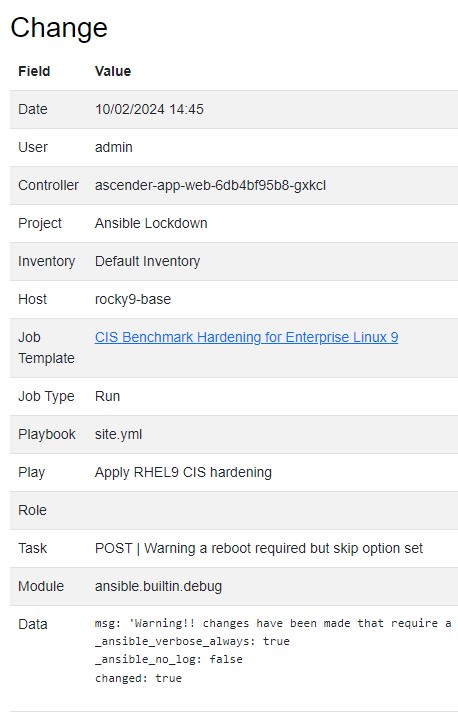
Task: Click the admin user value
Action: click(x=114, y=148)
